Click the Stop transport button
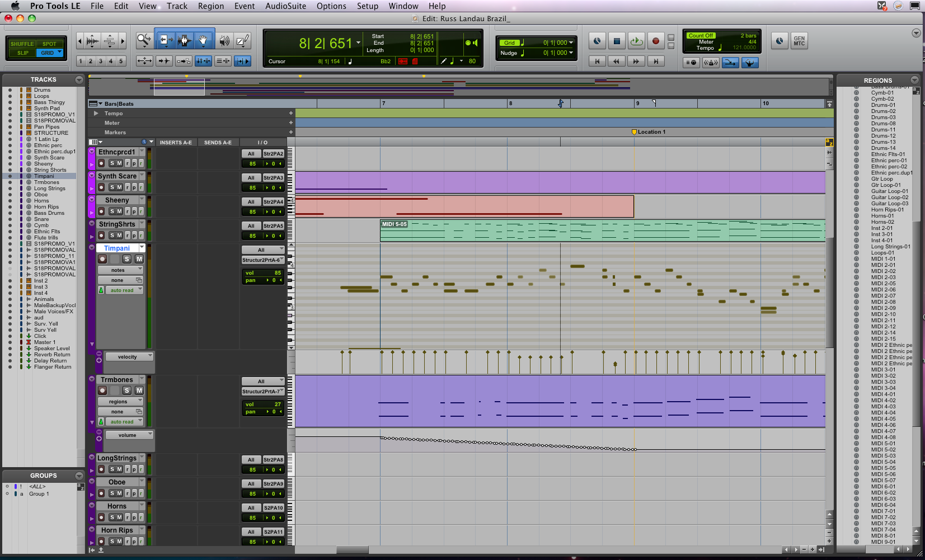This screenshot has height=560, width=925. click(617, 41)
